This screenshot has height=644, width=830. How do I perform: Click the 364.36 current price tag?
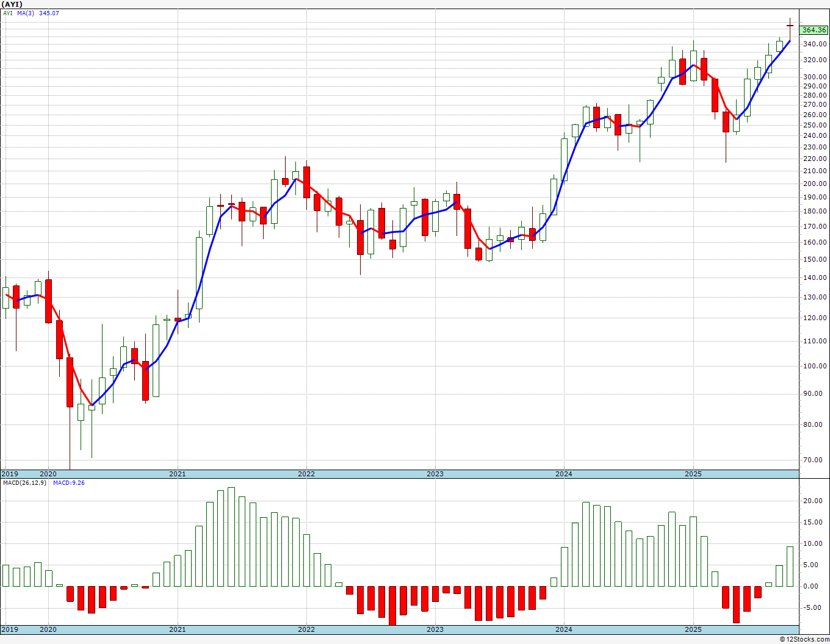814,30
